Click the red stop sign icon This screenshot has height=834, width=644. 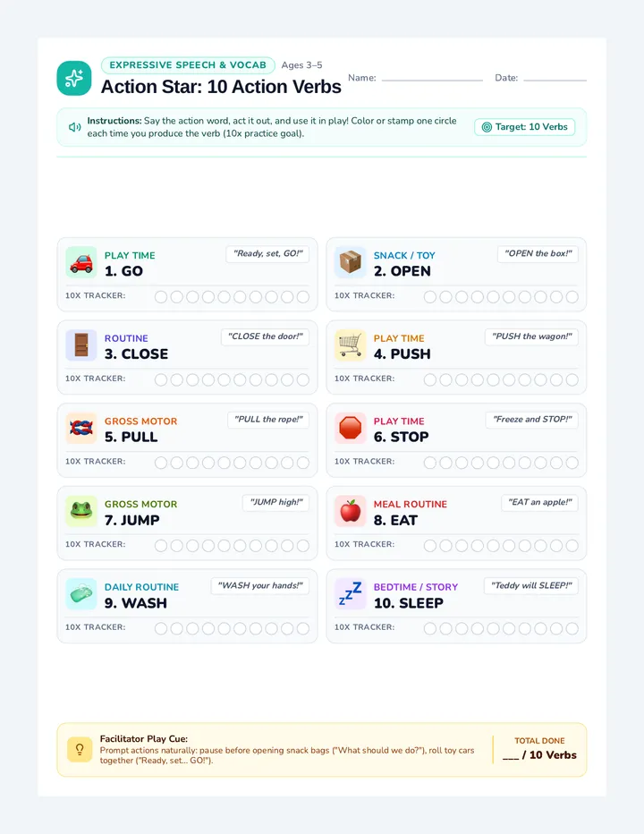pos(351,428)
